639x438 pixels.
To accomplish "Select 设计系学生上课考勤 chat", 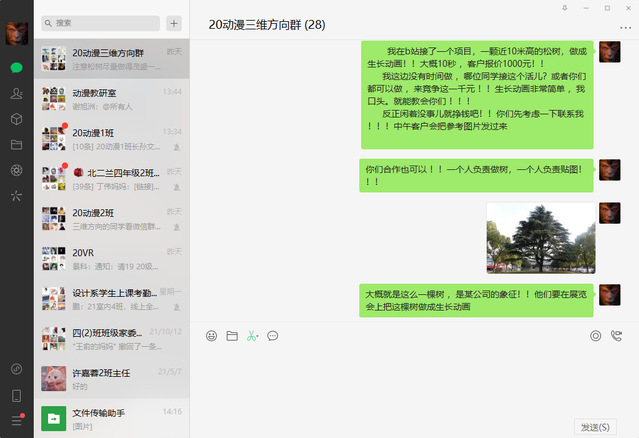I will (x=112, y=298).
